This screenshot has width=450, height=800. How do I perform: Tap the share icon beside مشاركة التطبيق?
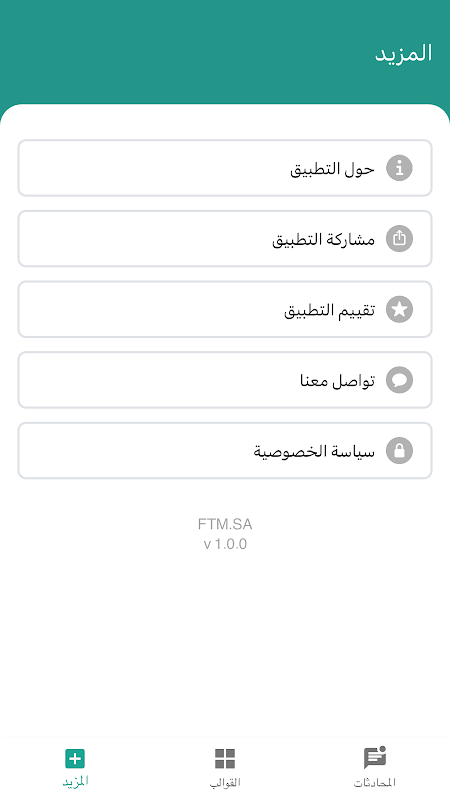pos(399,239)
